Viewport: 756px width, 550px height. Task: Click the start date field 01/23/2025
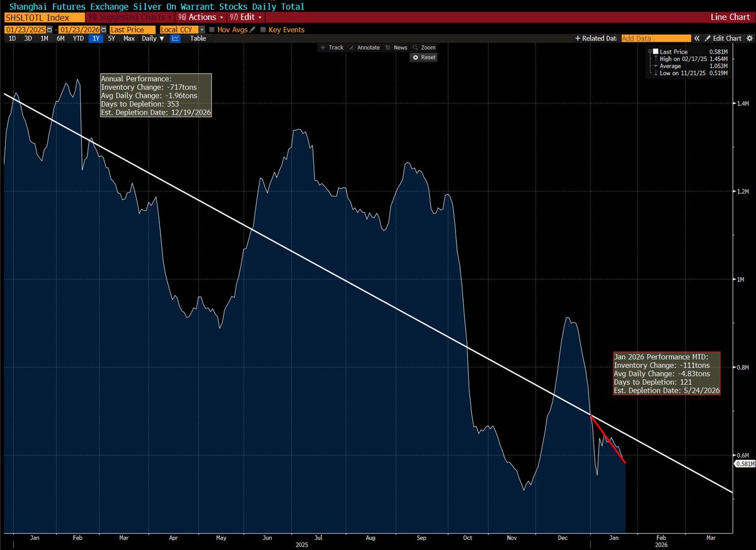[x=25, y=30]
